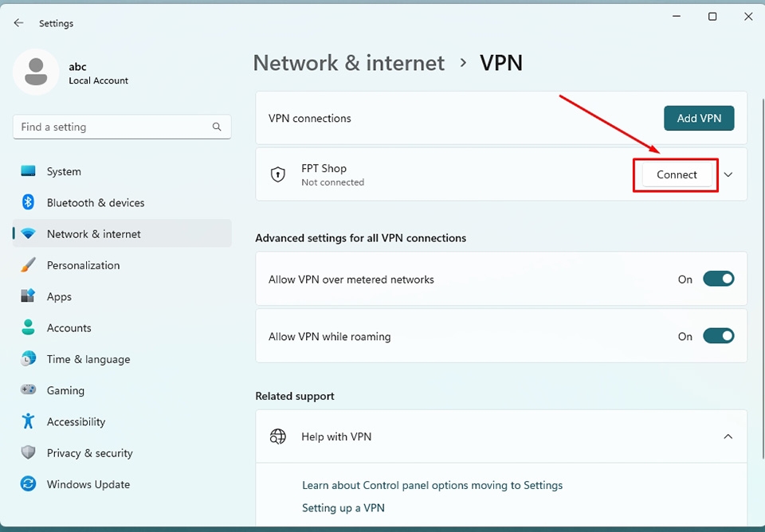Turn off Allow VPN while roaming

(x=718, y=336)
